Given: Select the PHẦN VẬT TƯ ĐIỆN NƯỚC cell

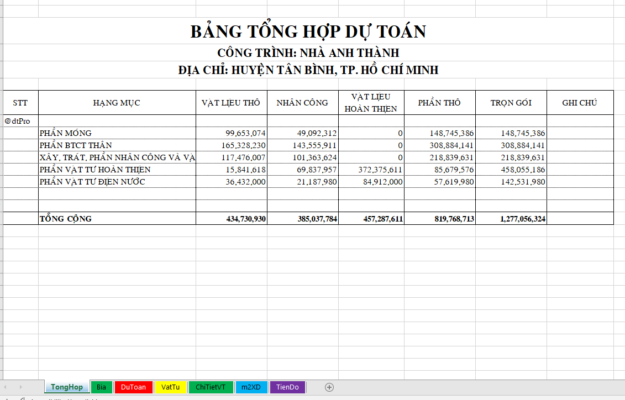Looking at the screenshot, I should tap(118, 183).
